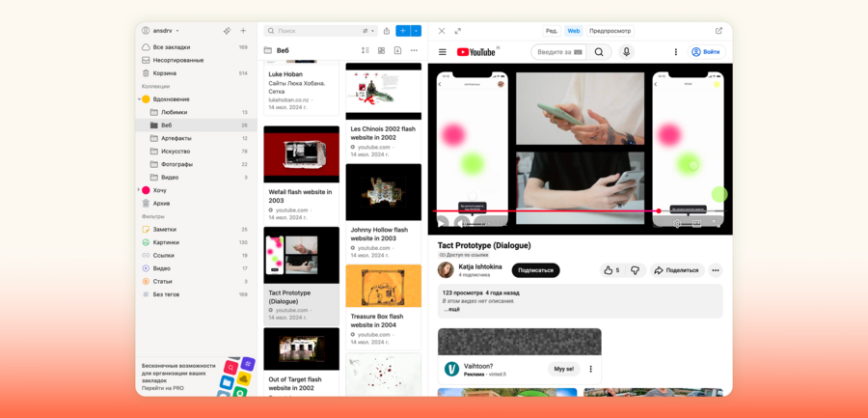Click the fullscreen expand arrows icon

click(x=458, y=31)
